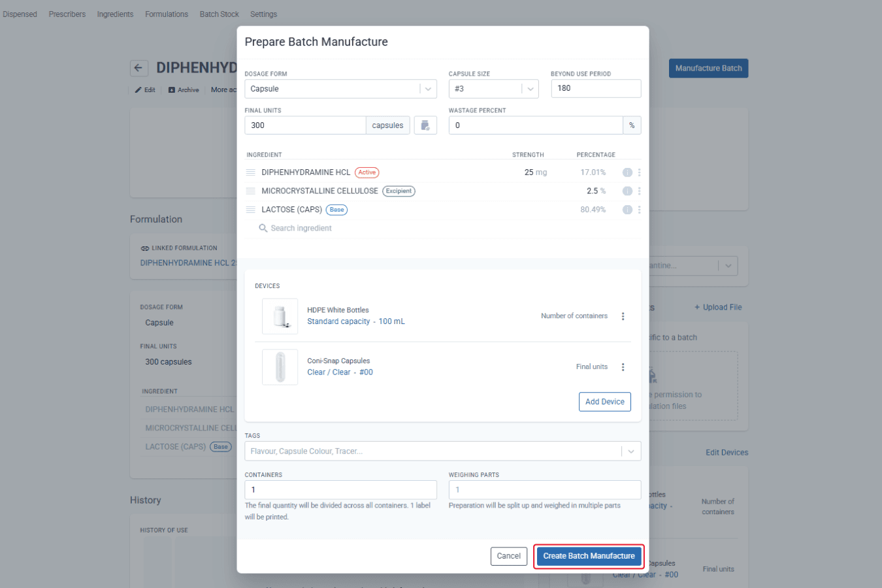Click Manufacture Batch button in background page
The height and width of the screenshot is (588, 882).
coord(708,69)
